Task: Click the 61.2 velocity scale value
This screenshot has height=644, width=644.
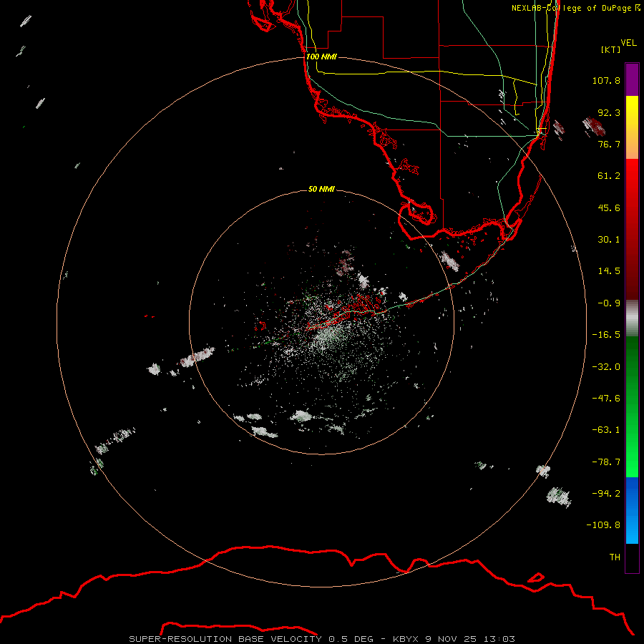Action: coord(609,176)
